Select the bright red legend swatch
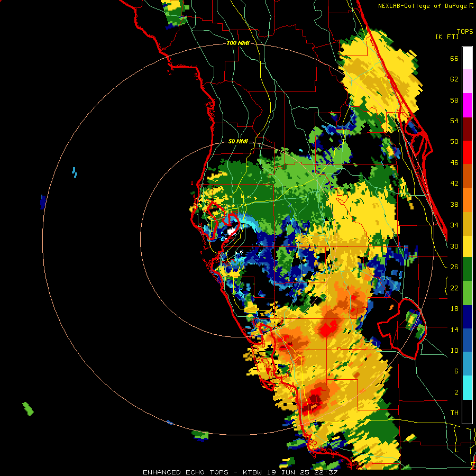 click(467, 152)
